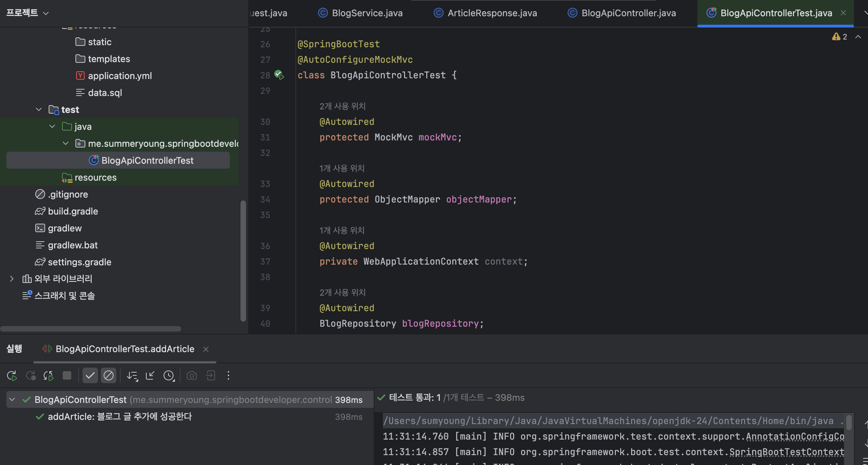The image size is (868, 465).
Task: Toggle show passed tests checkmark
Action: click(x=90, y=376)
